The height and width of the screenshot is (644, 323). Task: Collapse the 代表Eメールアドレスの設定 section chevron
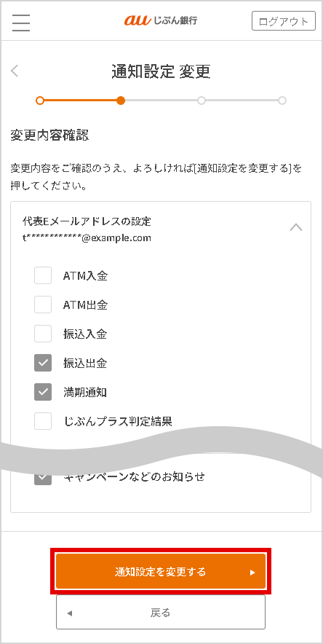pyautogui.click(x=296, y=227)
